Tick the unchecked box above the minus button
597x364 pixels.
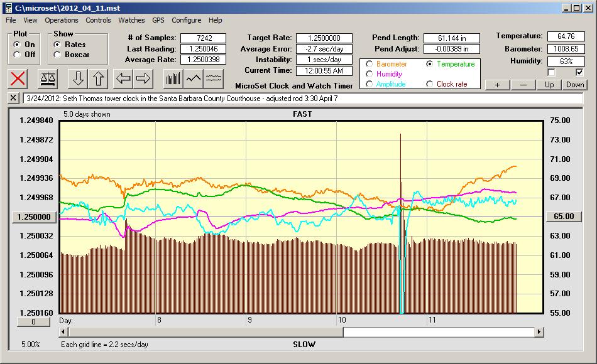click(x=551, y=72)
